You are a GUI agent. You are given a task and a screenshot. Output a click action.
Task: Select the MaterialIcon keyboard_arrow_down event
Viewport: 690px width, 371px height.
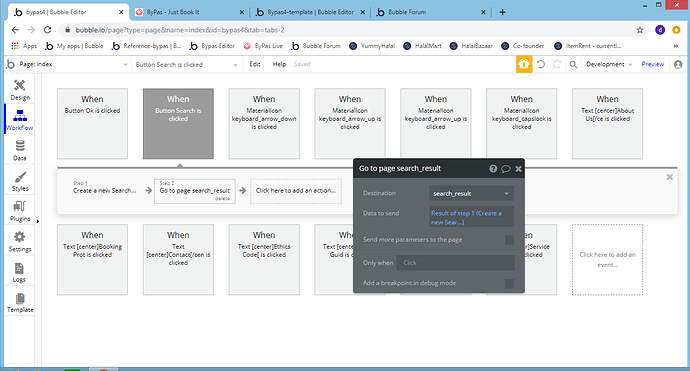(x=264, y=124)
